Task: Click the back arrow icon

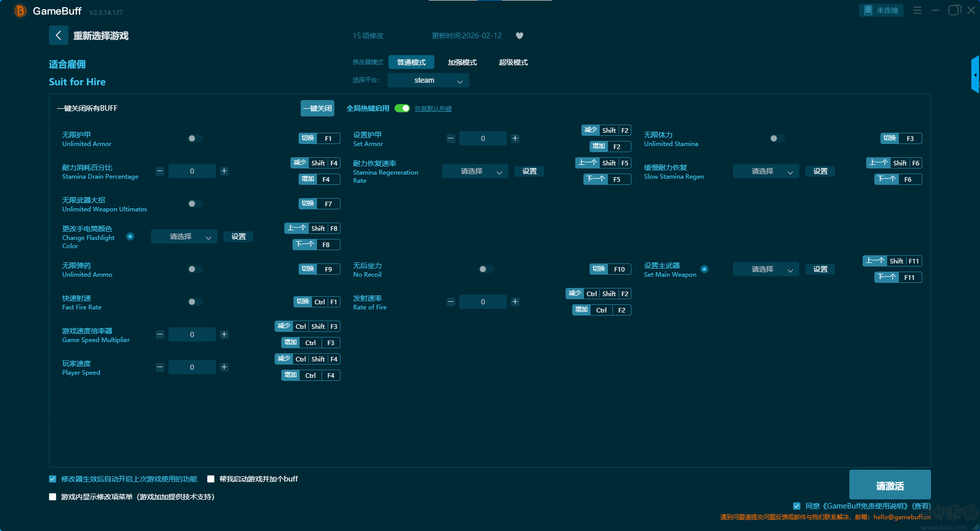Action: (x=58, y=35)
